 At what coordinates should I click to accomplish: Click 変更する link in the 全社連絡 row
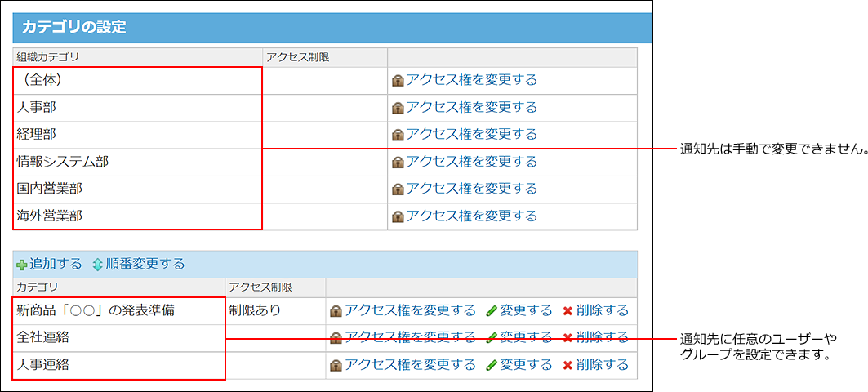526,337
